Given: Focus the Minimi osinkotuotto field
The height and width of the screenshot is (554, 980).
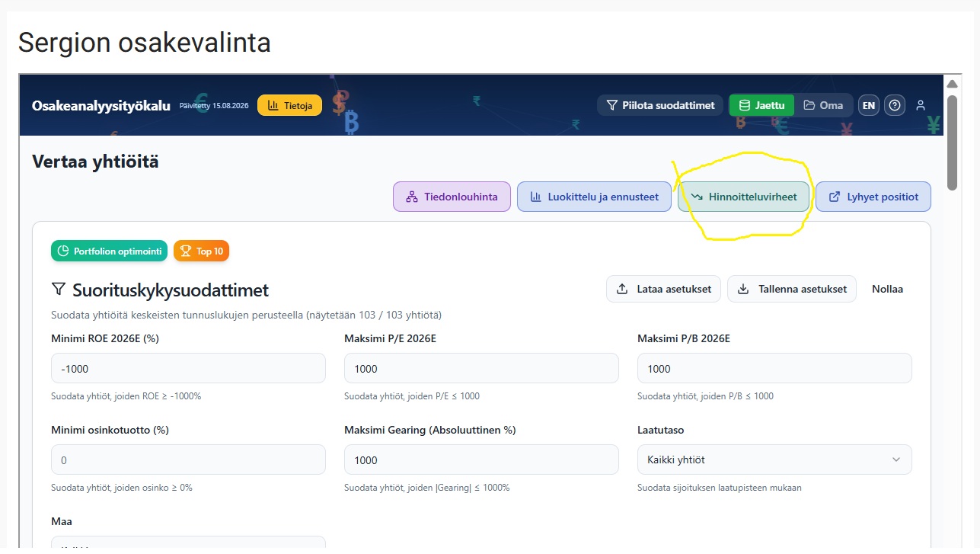Looking at the screenshot, I should pyautogui.click(x=188, y=460).
